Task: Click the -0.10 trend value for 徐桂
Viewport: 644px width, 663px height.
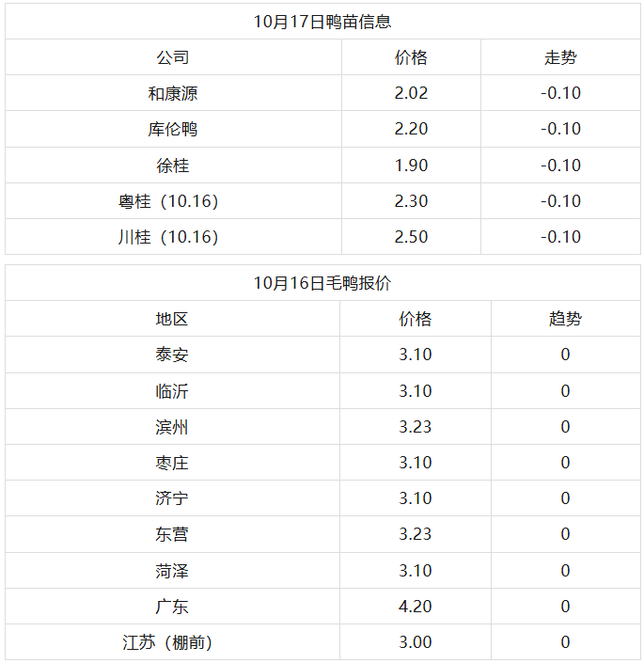Action: click(x=560, y=166)
